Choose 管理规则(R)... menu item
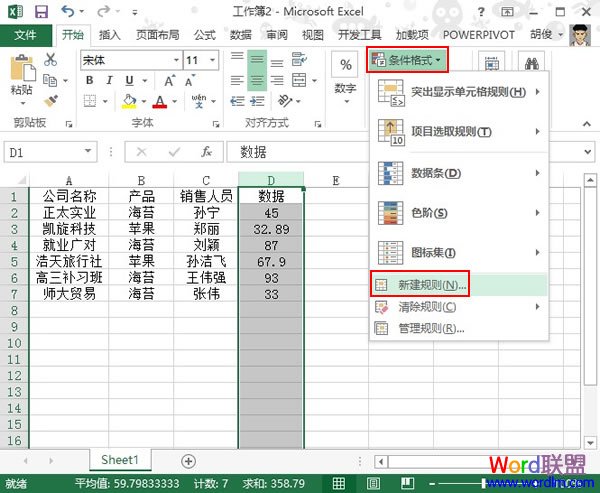Image resolution: width=600 pixels, height=493 pixels. [x=459, y=328]
